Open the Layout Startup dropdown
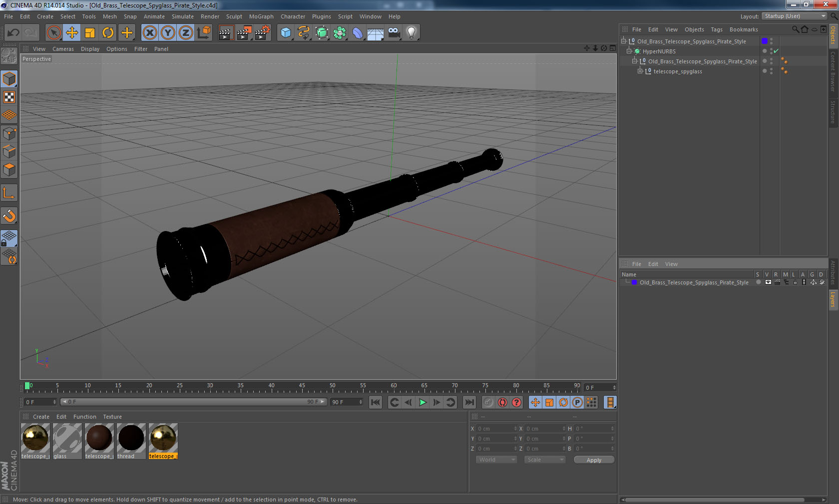The image size is (839, 504). [795, 16]
